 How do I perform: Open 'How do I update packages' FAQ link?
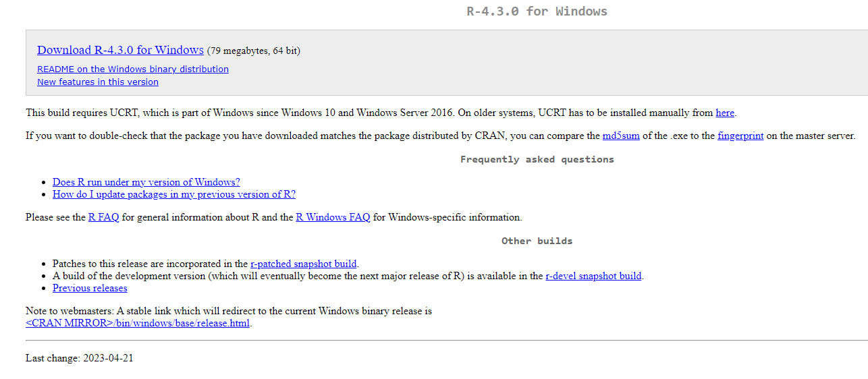coord(174,194)
